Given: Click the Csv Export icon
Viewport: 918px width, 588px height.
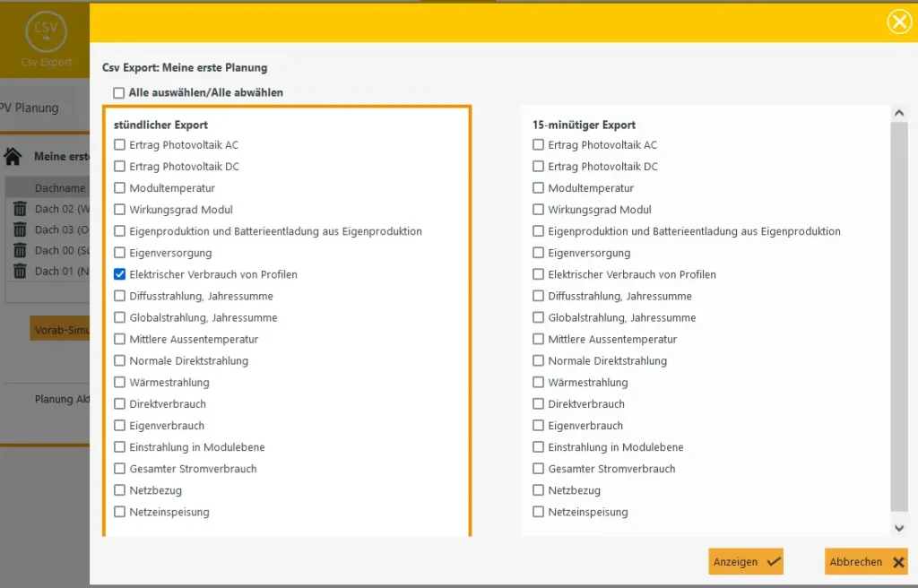Looking at the screenshot, I should [45, 34].
